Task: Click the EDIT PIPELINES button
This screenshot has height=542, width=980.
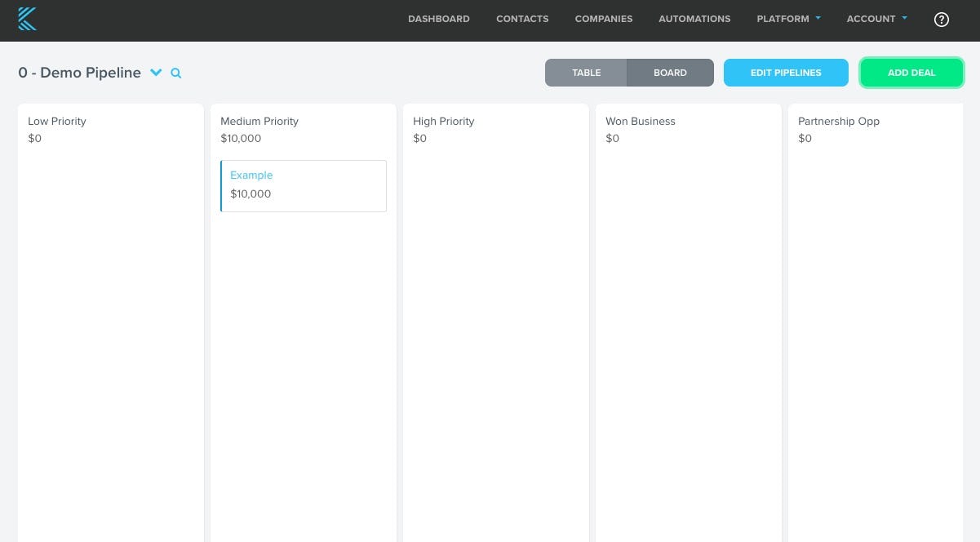Action: 786,73
